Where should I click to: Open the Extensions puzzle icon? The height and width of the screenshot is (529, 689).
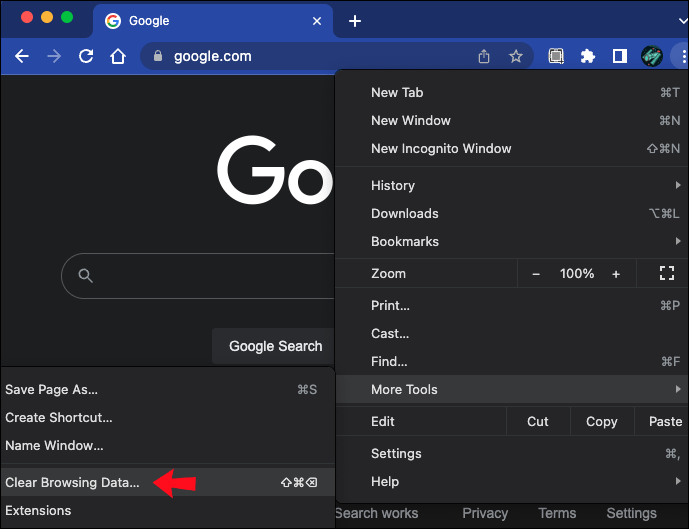[587, 56]
